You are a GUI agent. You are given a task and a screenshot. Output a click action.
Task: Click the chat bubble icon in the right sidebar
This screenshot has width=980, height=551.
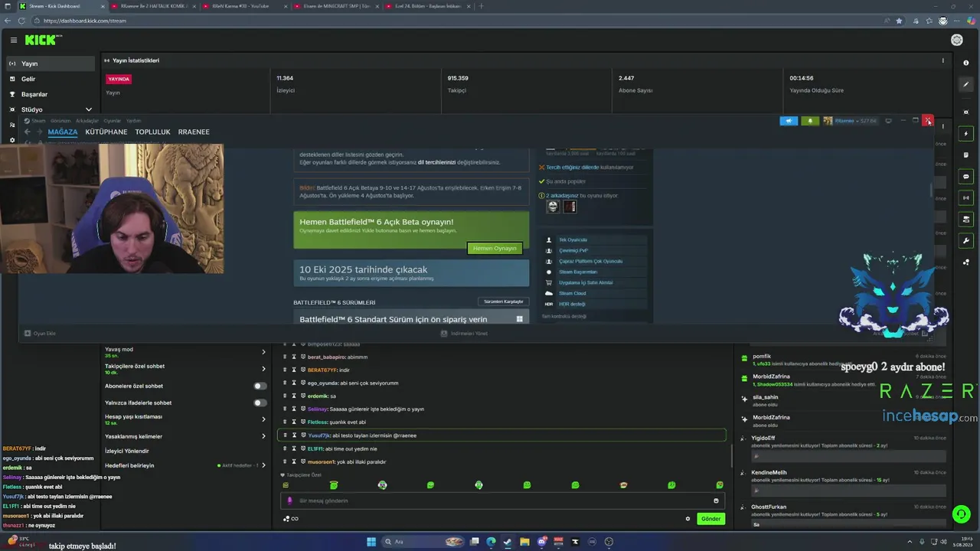click(966, 176)
